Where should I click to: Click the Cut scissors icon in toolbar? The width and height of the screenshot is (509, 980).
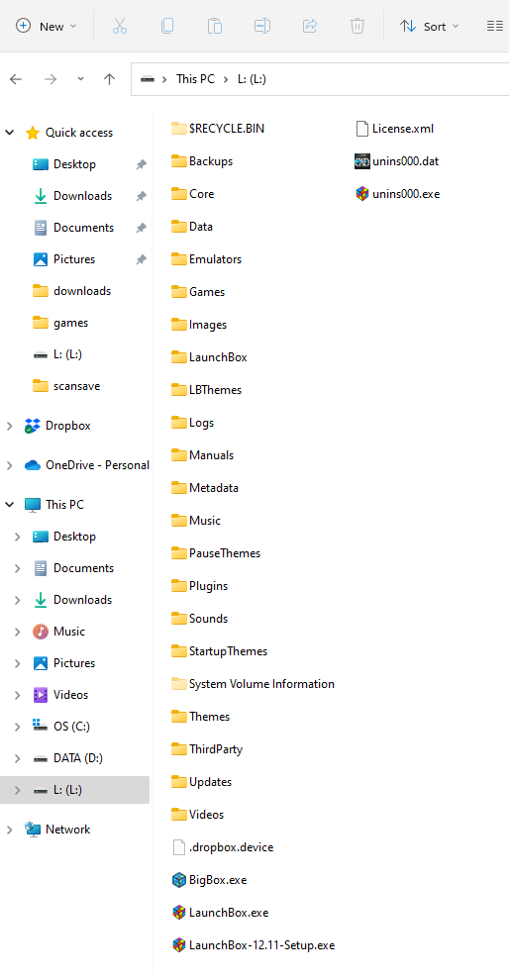pyautogui.click(x=120, y=27)
